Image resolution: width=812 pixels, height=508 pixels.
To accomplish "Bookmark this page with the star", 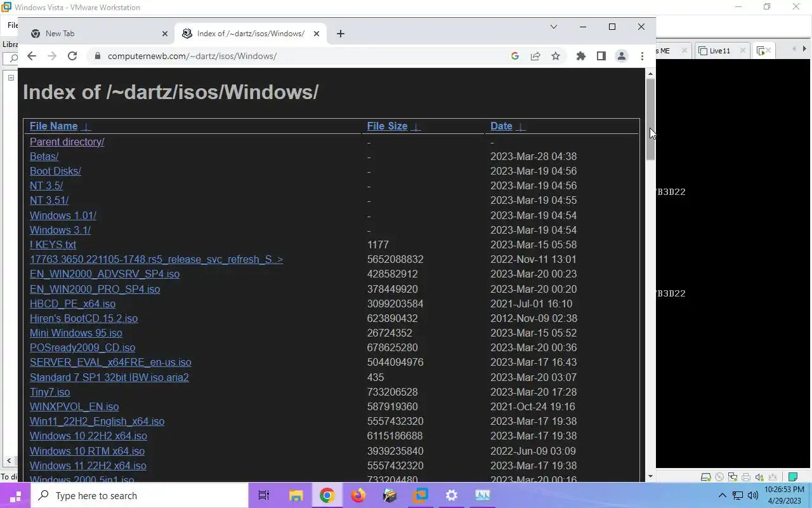I will tap(556, 56).
